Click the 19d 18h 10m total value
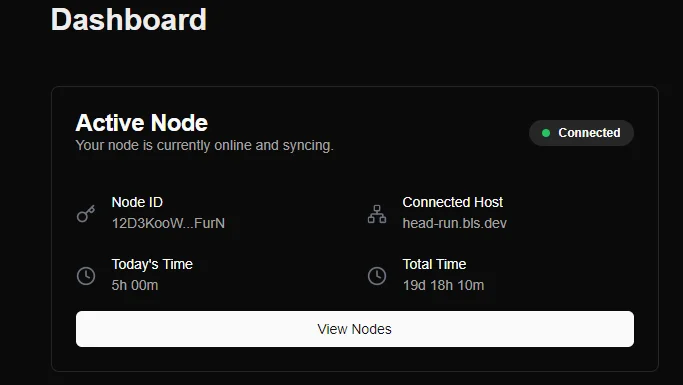Viewport: 683px width, 385px height. [x=443, y=285]
